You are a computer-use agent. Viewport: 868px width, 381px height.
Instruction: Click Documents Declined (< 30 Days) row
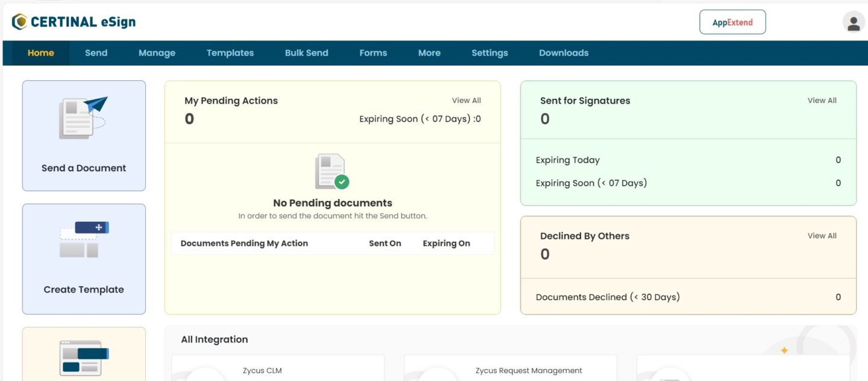coord(688,297)
